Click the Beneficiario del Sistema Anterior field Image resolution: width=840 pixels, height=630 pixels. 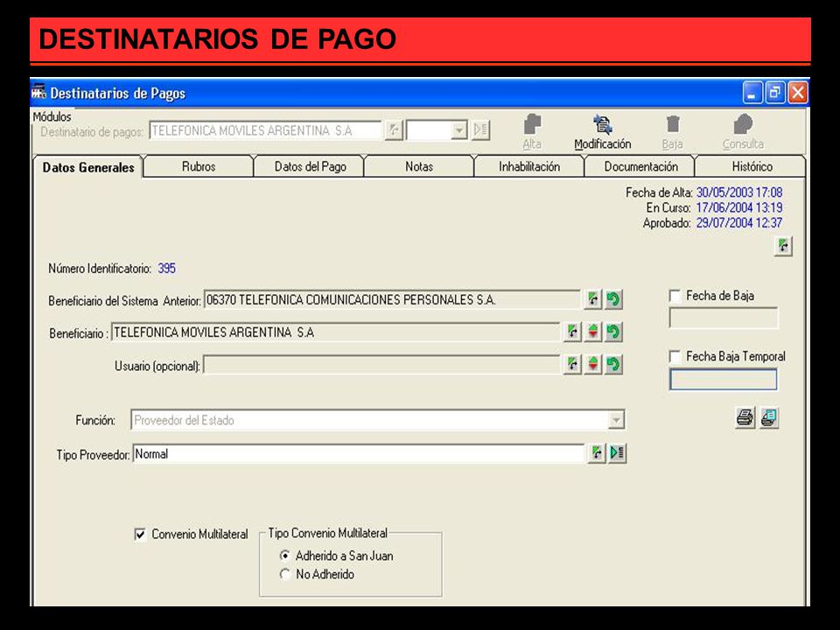[392, 299]
